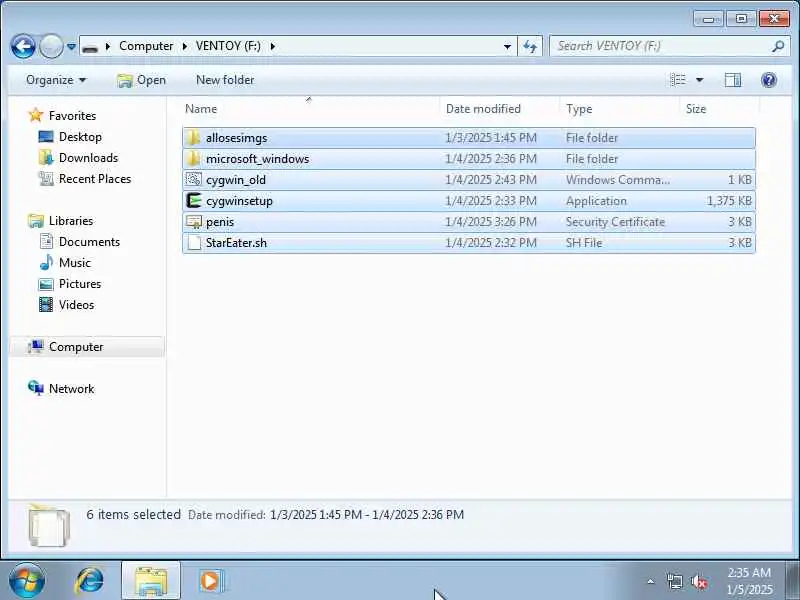Click the drive icon in address bar
Viewport: 800px width, 600px height.
pos(90,47)
